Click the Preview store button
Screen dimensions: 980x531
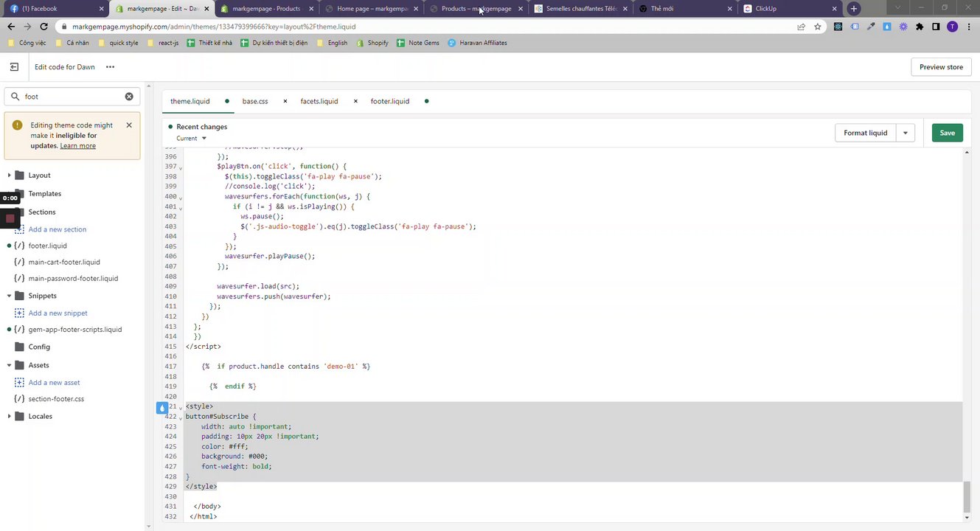point(941,67)
